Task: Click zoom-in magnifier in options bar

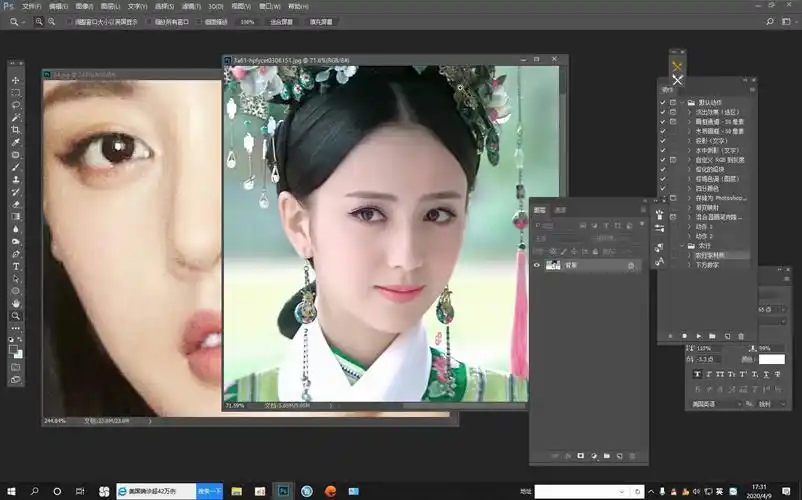Action: click(x=39, y=21)
